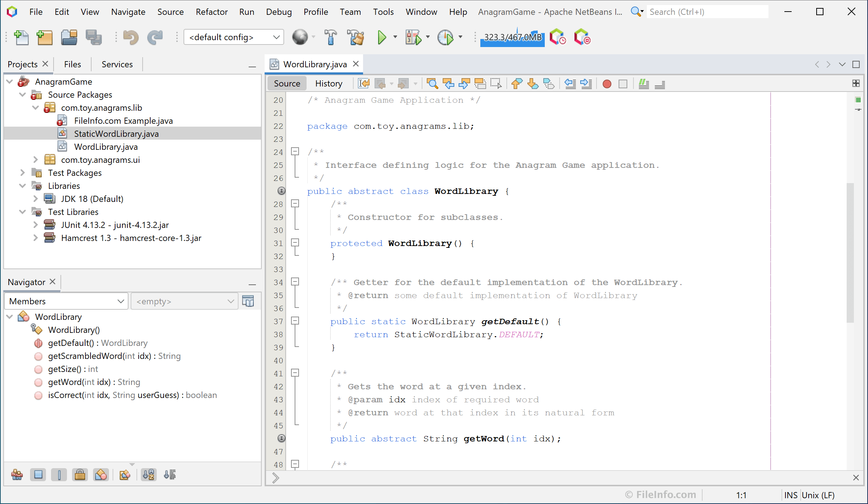Select the Find Selection magnifier in the editor toolbar
The width and height of the screenshot is (868, 504).
433,84
